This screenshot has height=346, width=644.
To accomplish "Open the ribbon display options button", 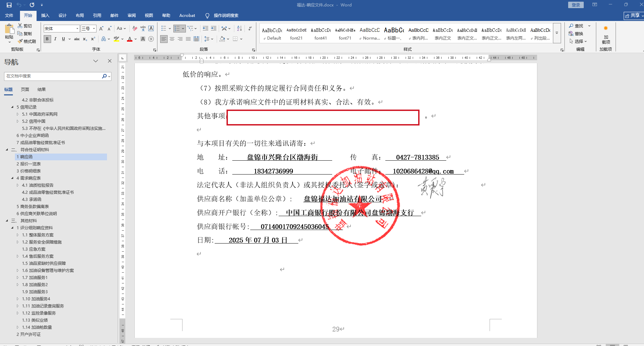I will coord(595,5).
